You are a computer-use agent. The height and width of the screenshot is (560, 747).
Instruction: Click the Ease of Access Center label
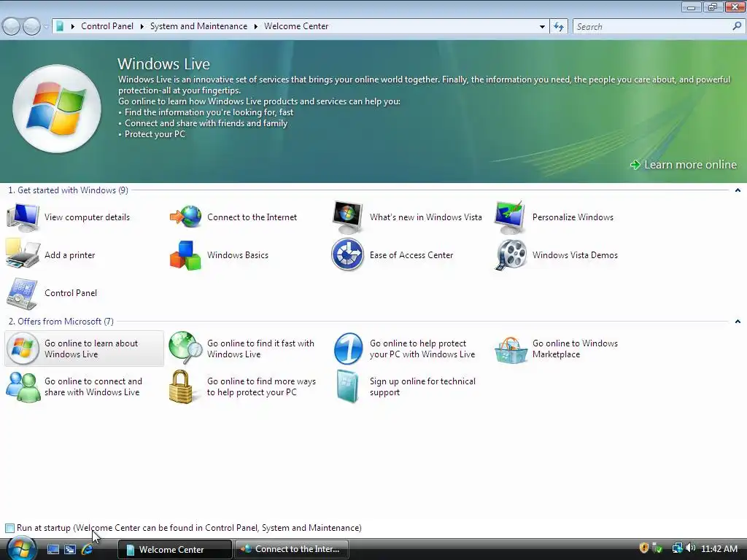pyautogui.click(x=411, y=255)
